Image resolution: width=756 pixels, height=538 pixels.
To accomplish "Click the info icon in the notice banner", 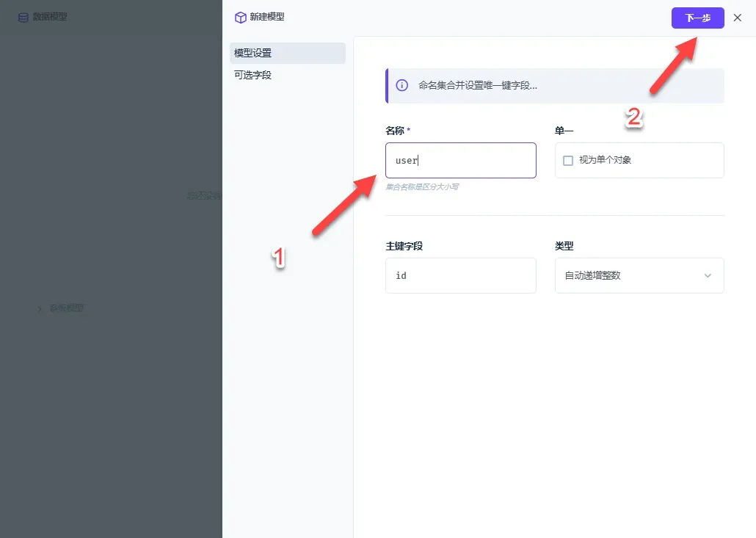I will click(401, 85).
